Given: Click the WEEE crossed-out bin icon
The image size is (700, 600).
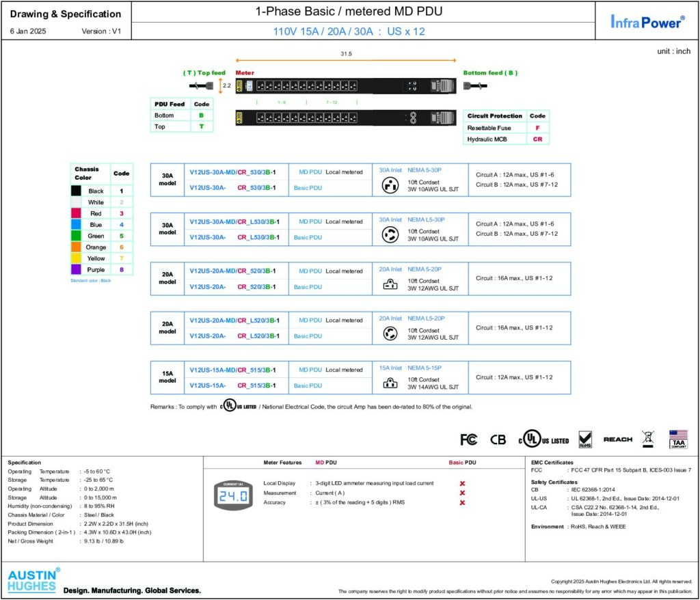Looking at the screenshot, I should pyautogui.click(x=648, y=439).
